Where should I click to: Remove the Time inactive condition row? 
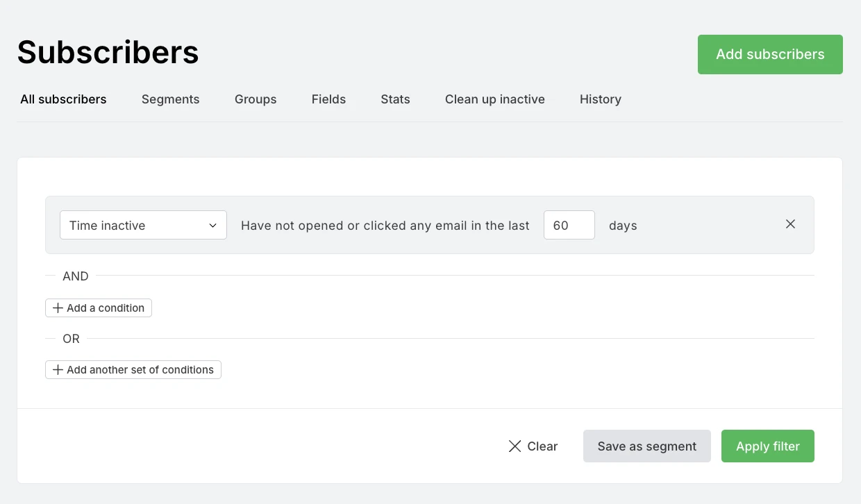click(x=790, y=224)
